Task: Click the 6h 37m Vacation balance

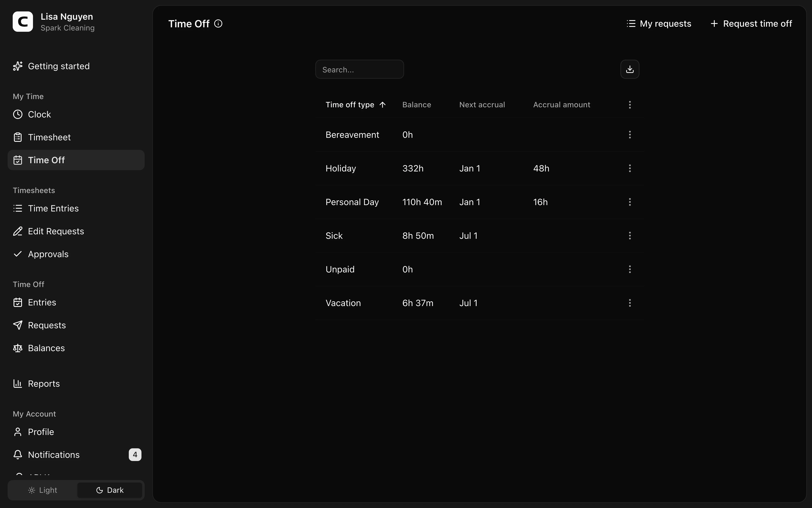Action: click(418, 303)
